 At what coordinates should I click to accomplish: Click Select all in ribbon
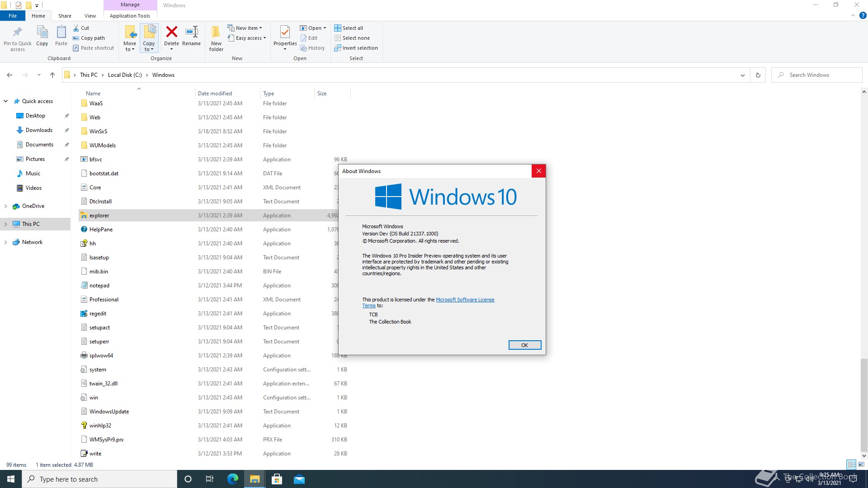349,28
